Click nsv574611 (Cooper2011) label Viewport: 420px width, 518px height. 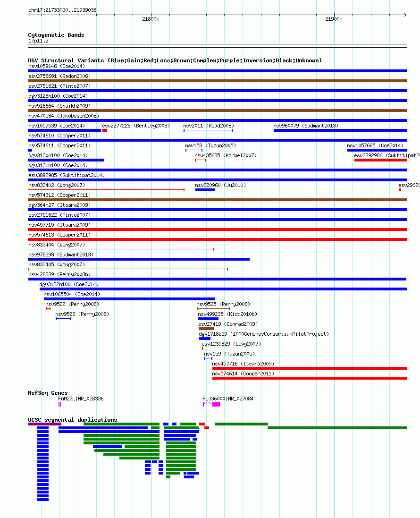pos(59,146)
